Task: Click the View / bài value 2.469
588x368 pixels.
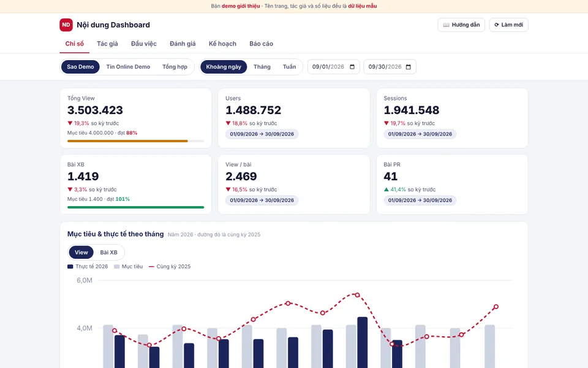Action: tap(241, 177)
